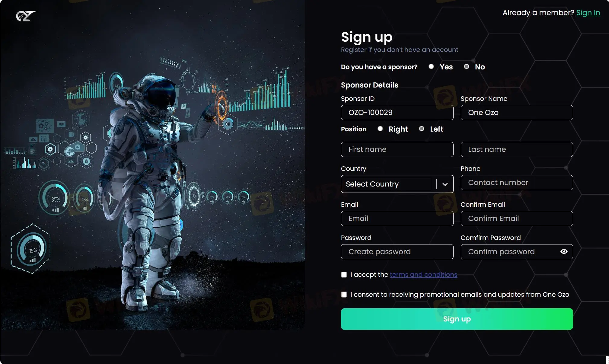Enable I accept terms and conditions checkbox
This screenshot has height=364, width=609.
[x=344, y=275]
